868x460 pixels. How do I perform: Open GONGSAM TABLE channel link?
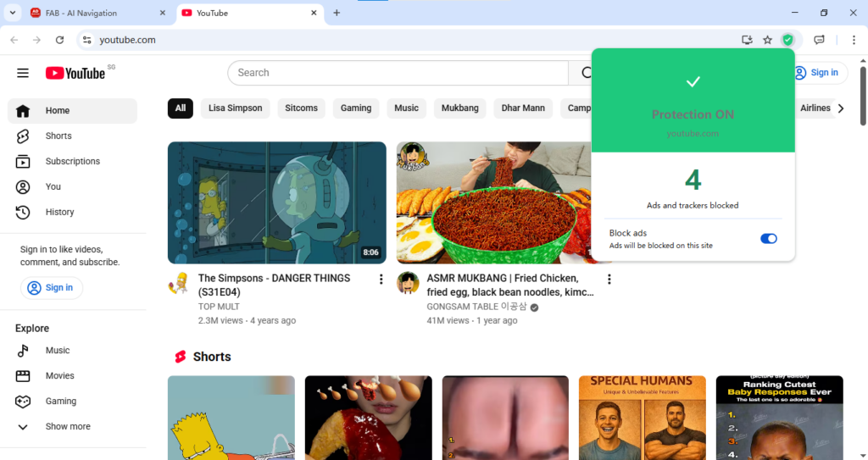pyautogui.click(x=476, y=307)
